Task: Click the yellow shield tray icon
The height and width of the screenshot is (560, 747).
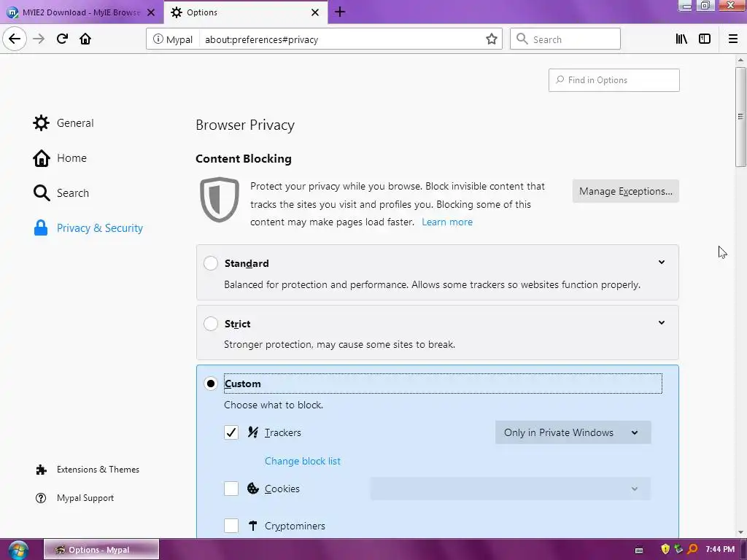Action: tap(665, 550)
